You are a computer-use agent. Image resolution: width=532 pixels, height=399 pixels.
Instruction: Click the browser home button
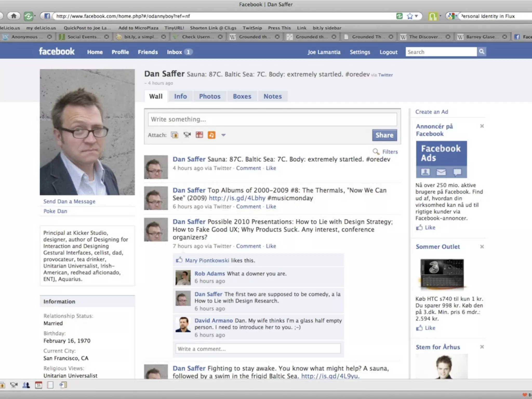pos(14,16)
